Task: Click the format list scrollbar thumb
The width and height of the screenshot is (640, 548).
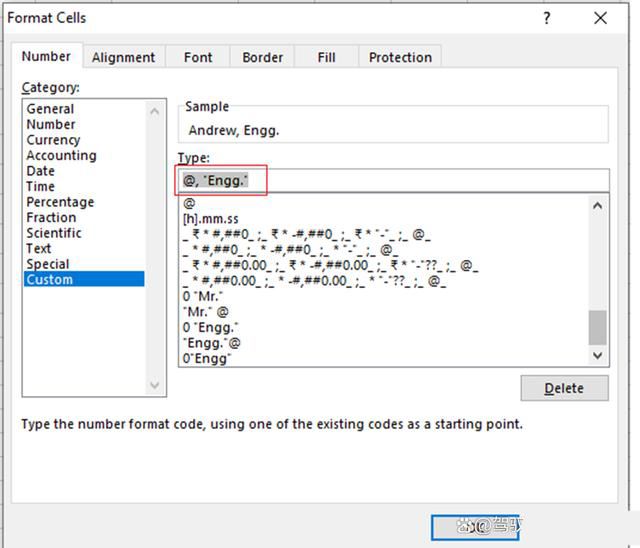Action: click(x=598, y=328)
